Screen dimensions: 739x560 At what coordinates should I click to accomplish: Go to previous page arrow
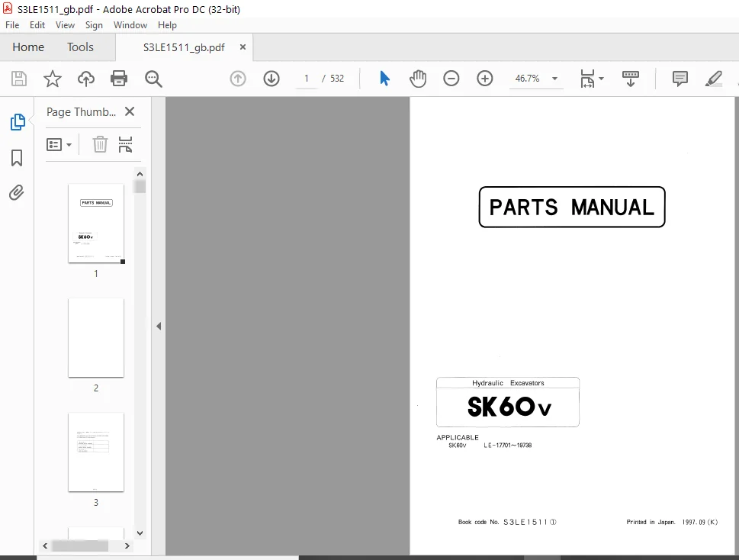click(x=238, y=79)
